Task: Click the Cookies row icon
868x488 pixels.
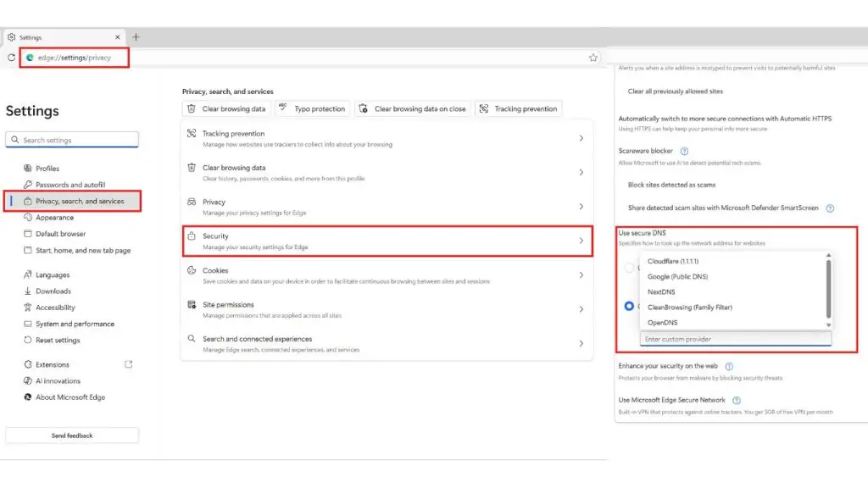Action: (192, 270)
